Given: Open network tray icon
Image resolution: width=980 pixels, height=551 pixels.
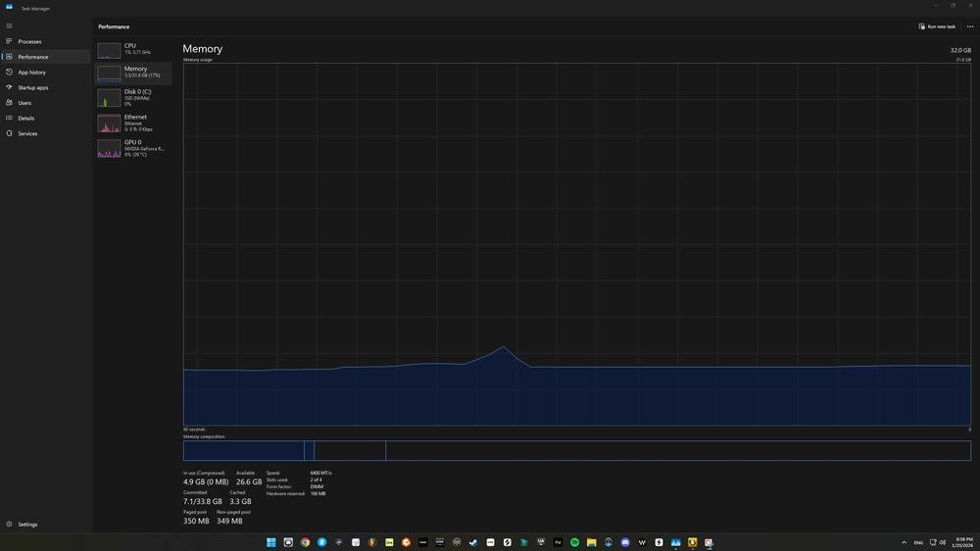Looking at the screenshot, I should tap(933, 542).
